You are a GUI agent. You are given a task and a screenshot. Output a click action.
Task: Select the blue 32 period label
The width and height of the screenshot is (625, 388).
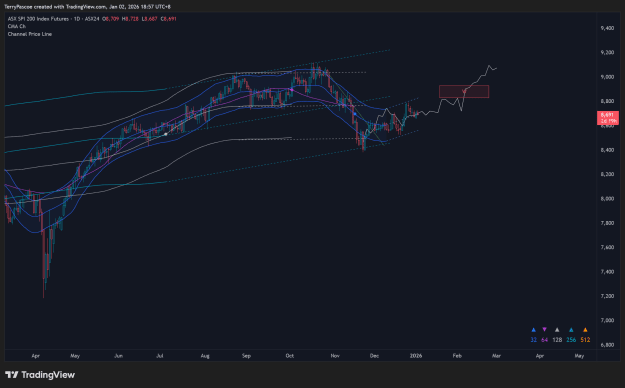point(533,340)
